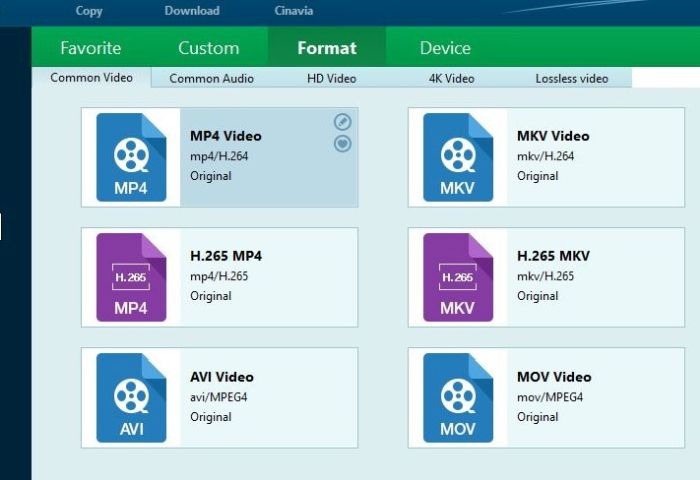Open the Cinavia module
Viewport: 700px width, 480px height.
pyautogui.click(x=293, y=11)
